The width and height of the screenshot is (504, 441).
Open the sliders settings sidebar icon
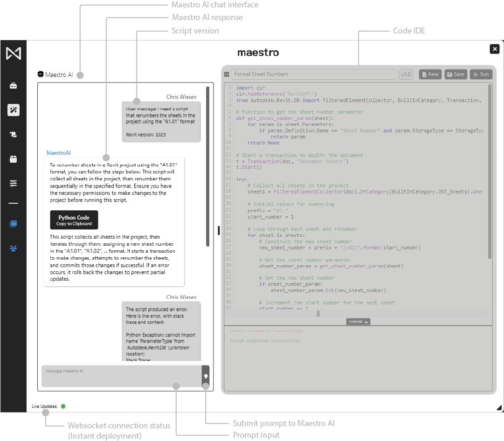(14, 183)
